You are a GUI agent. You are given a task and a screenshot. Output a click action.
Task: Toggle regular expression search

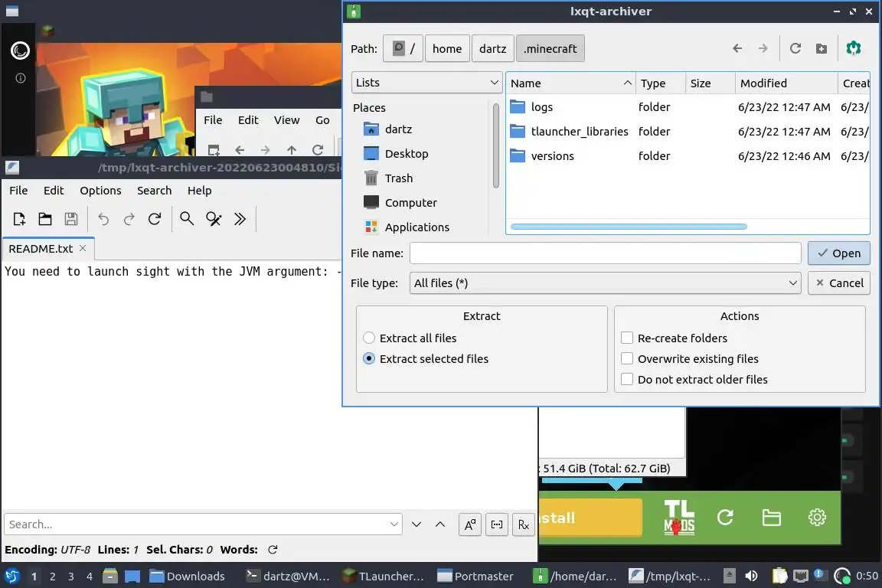524,524
